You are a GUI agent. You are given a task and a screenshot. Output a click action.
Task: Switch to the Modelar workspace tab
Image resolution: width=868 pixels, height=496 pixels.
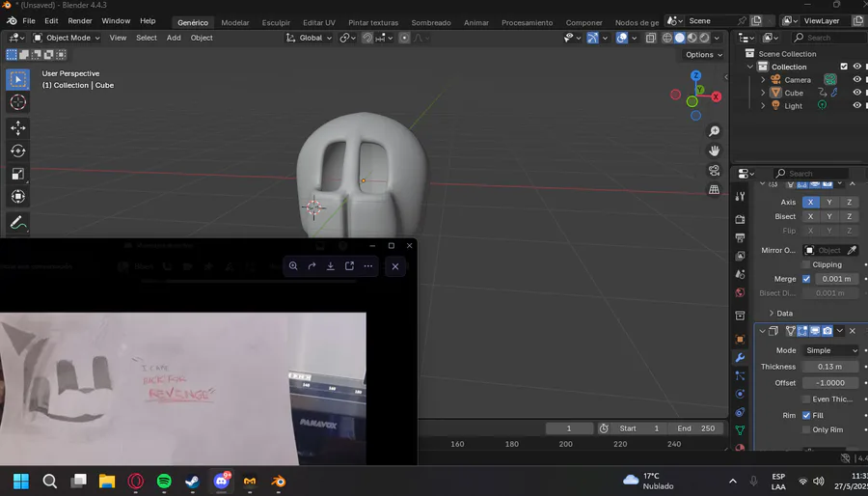tap(235, 23)
